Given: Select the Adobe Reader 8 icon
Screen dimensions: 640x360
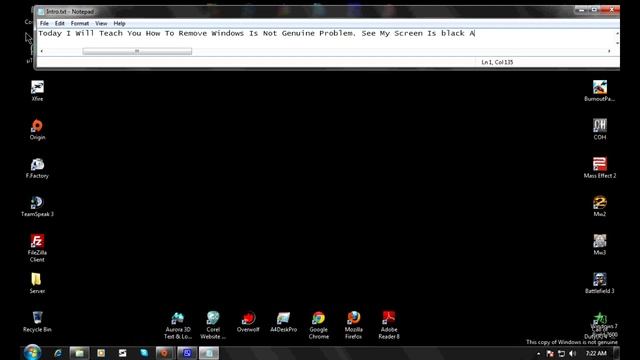Looking at the screenshot, I should [x=389, y=325].
